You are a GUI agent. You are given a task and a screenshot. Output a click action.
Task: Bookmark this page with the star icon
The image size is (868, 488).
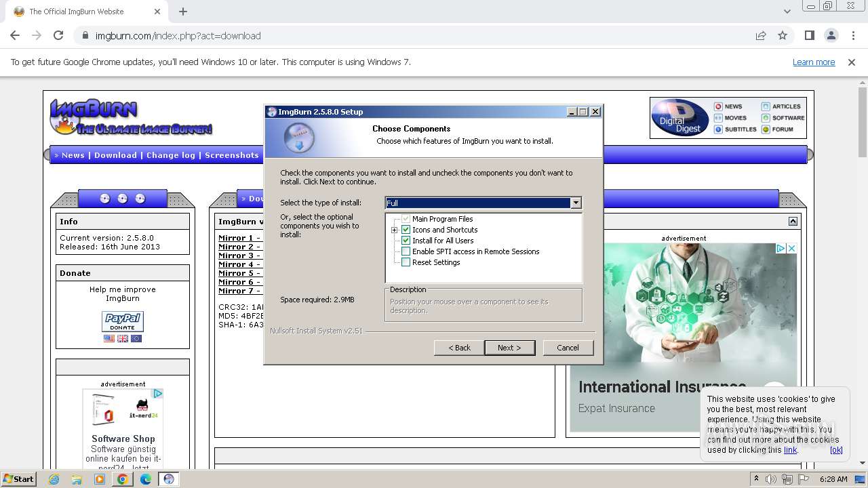coord(783,35)
